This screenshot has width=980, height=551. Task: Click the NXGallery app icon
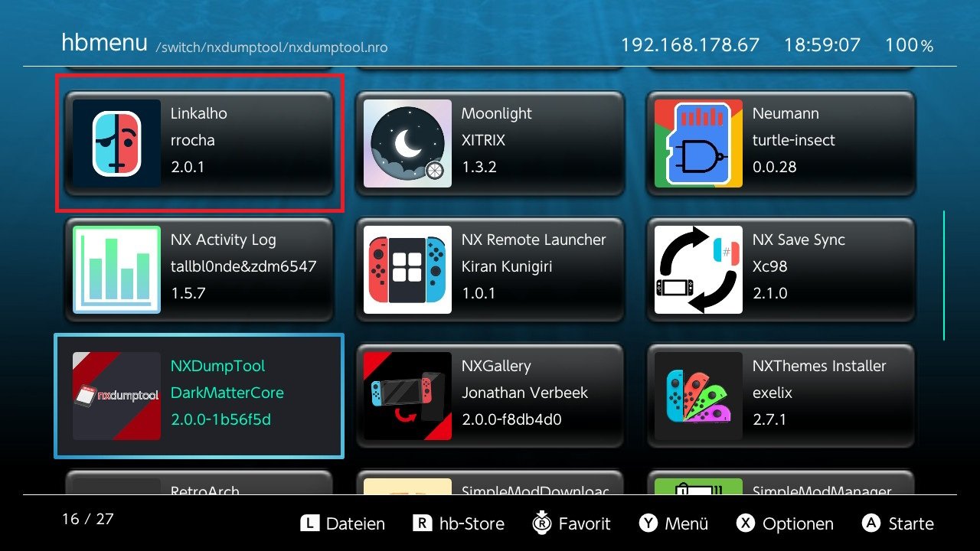click(407, 396)
